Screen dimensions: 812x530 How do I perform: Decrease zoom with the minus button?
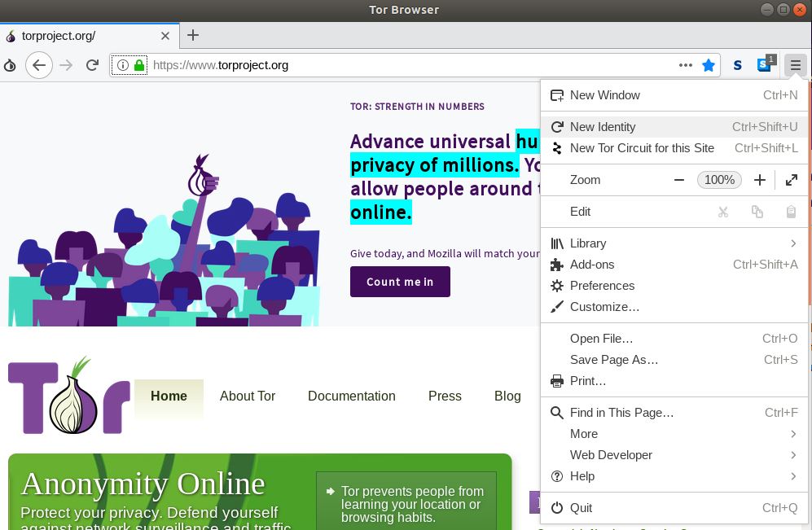tap(679, 180)
